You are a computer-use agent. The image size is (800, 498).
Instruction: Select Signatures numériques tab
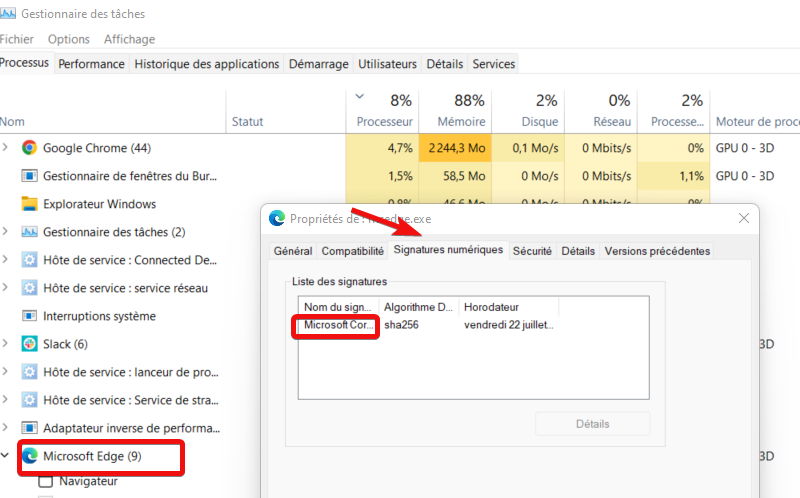[x=448, y=250]
